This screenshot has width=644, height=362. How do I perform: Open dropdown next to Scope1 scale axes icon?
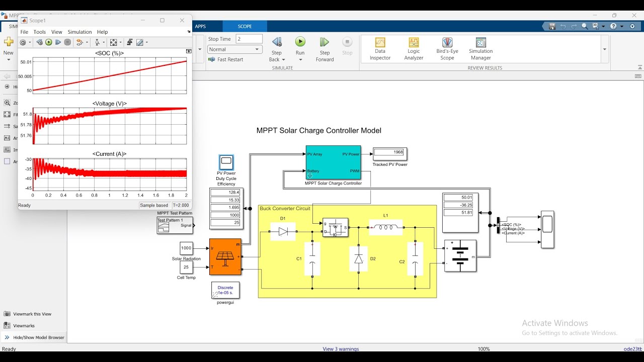point(120,42)
